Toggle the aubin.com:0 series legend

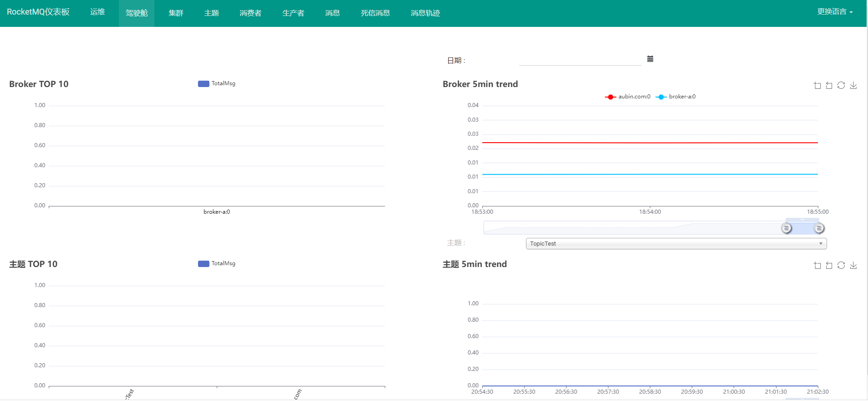(628, 97)
